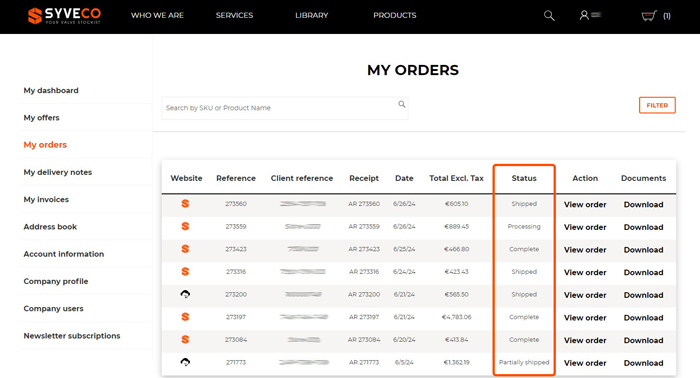Download documents for order 273200

pyautogui.click(x=643, y=295)
